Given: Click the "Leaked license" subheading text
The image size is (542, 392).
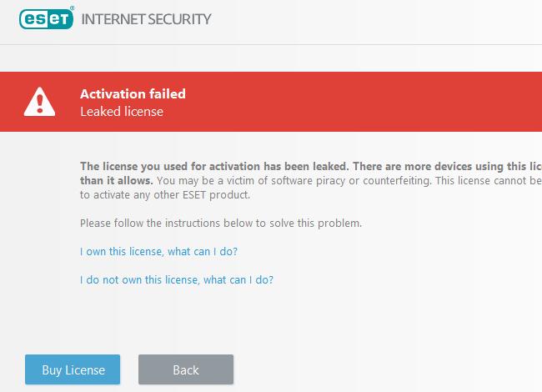Looking at the screenshot, I should 122,112.
